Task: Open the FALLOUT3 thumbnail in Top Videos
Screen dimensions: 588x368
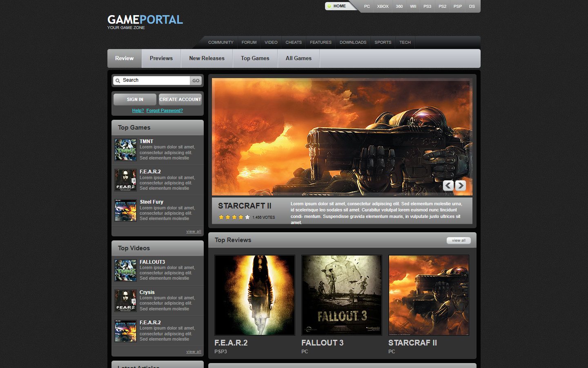Action: point(126,270)
